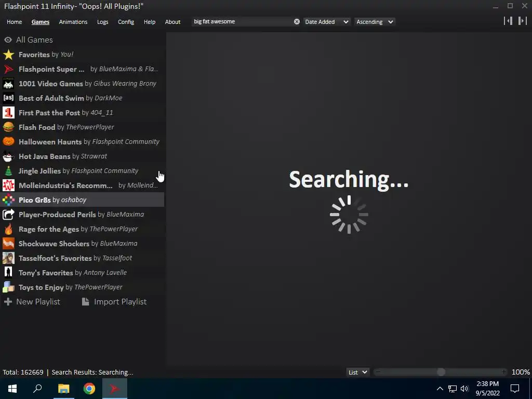The width and height of the screenshot is (532, 399).
Task: Open the volume control in system tray
Action: 464,389
